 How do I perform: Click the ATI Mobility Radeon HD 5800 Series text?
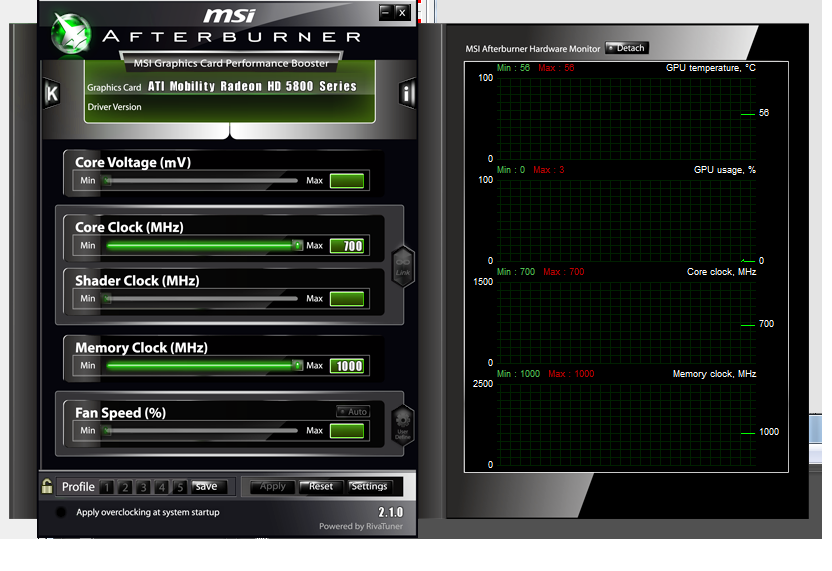(x=252, y=86)
